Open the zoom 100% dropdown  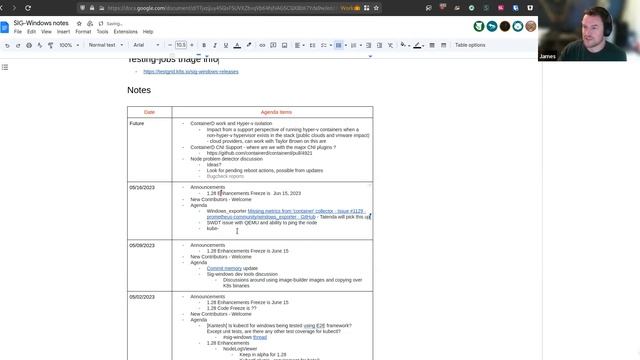point(69,45)
